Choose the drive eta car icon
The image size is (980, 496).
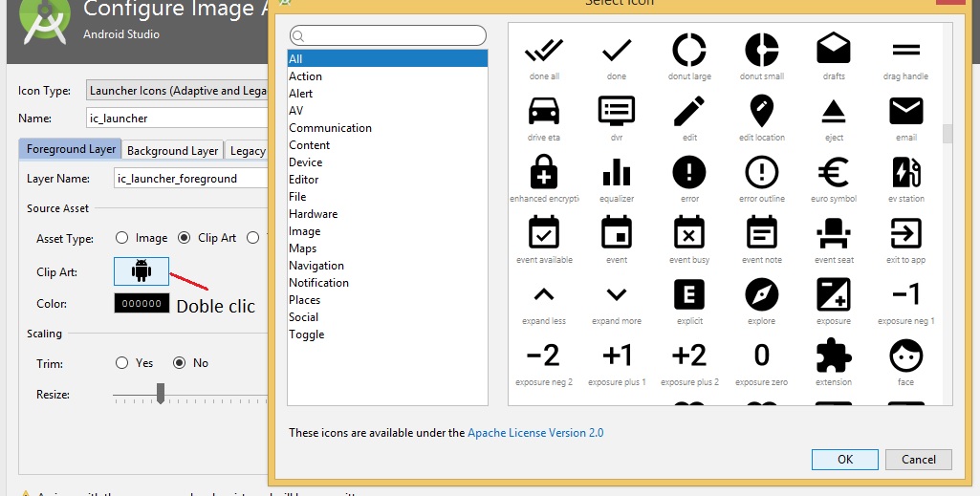[x=543, y=111]
